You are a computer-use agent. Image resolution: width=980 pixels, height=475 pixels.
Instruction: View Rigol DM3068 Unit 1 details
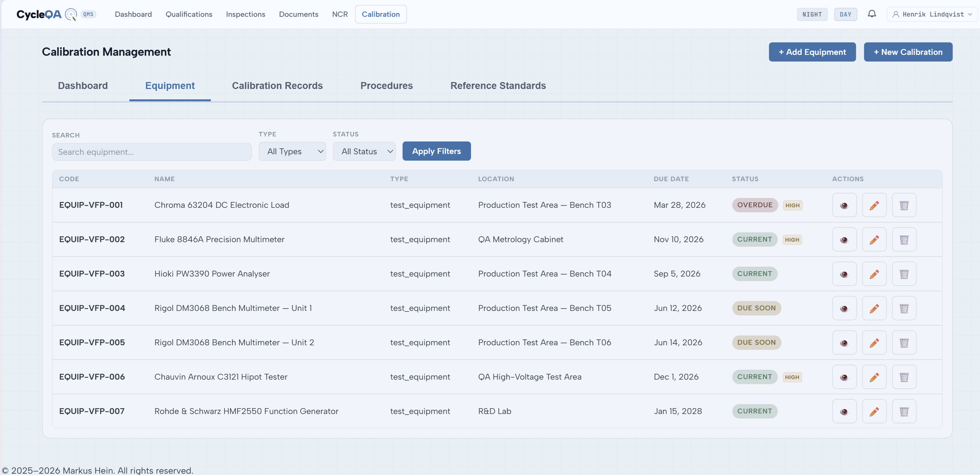click(x=844, y=308)
